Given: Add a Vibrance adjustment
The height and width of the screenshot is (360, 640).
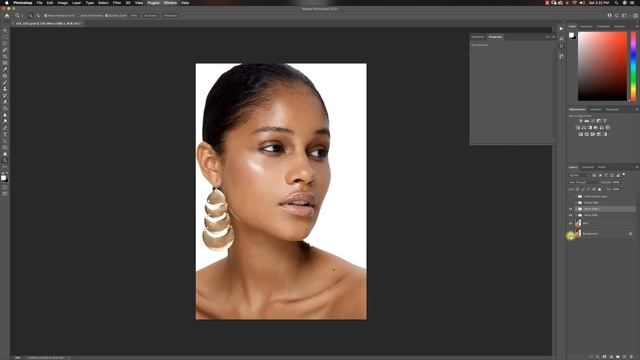Looking at the screenshot, I should point(604,121).
